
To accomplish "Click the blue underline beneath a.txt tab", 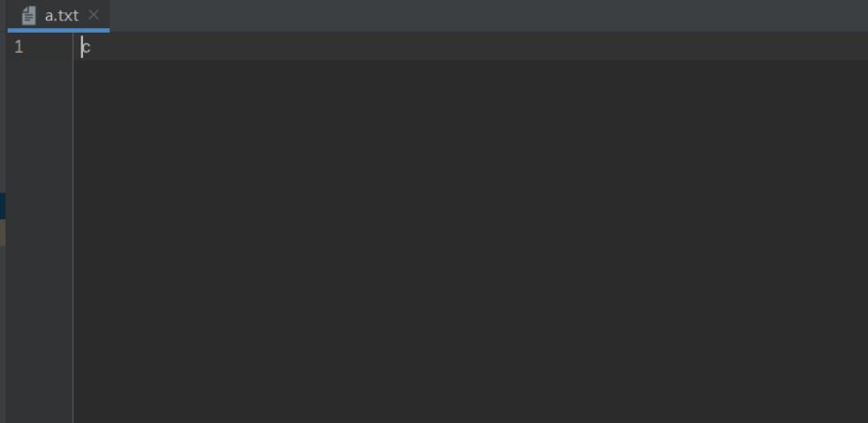I will click(58, 30).
